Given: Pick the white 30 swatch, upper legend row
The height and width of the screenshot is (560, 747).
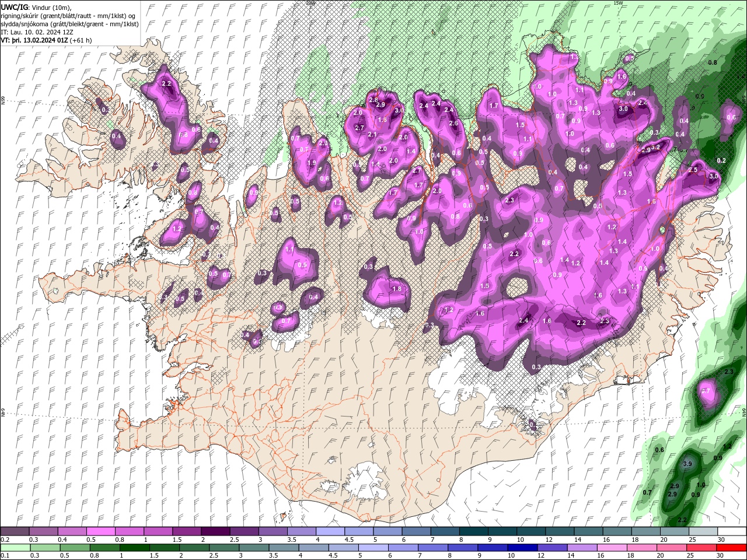Looking at the screenshot, I should click(732, 531).
